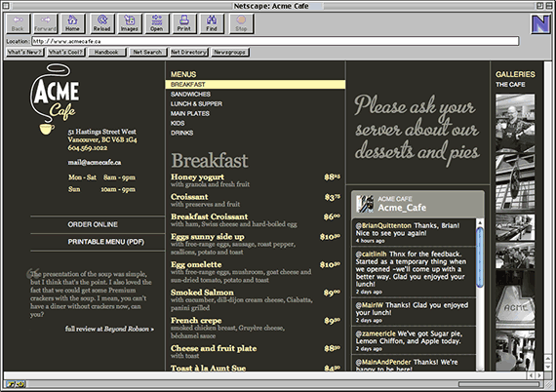Click the Acme Cafe logo
This screenshot has height=392, width=556.
pyautogui.click(x=54, y=99)
